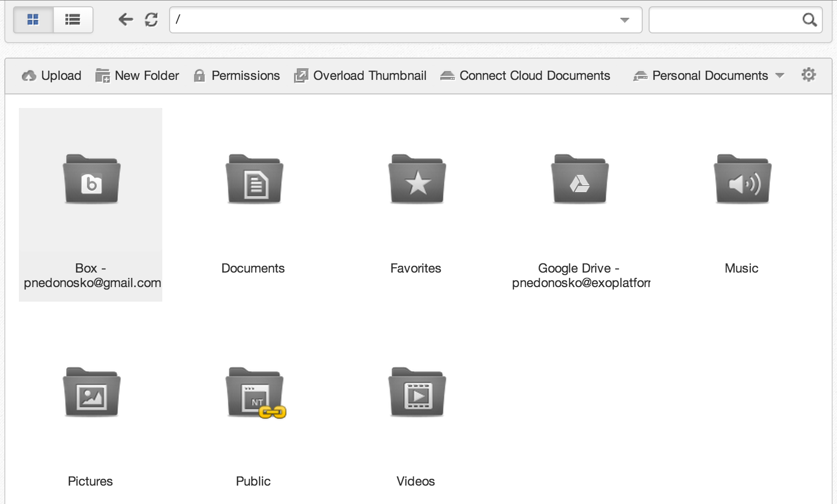Expand the Personal Documents caret arrow

tap(779, 76)
